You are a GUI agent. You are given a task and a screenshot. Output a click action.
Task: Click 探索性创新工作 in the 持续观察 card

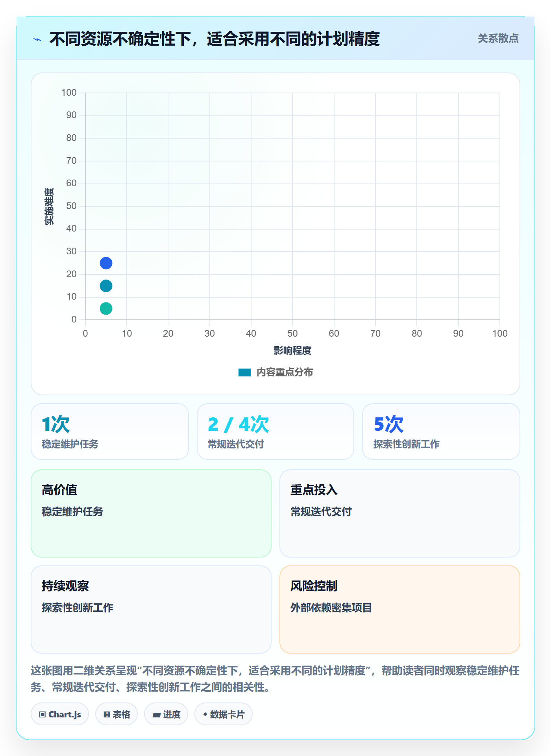point(78,608)
